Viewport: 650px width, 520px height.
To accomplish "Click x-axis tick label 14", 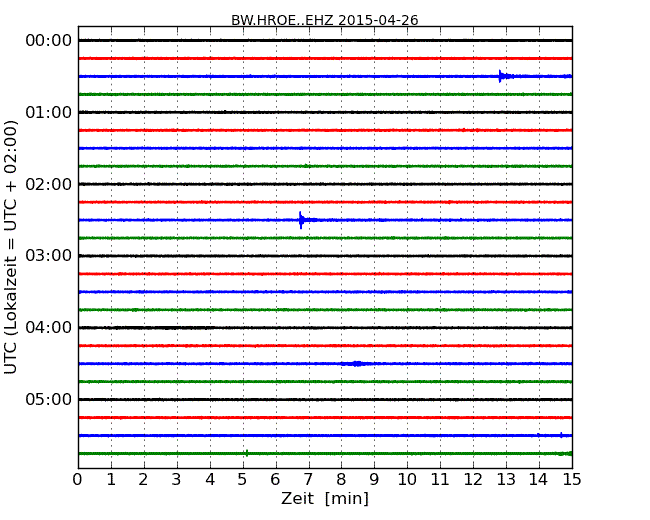I will coord(538,480).
